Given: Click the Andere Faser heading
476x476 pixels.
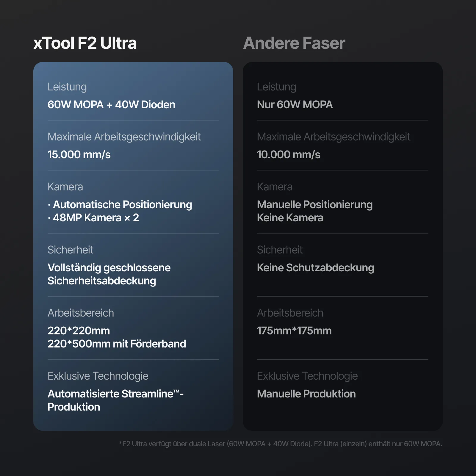Looking at the screenshot, I should click(294, 43).
